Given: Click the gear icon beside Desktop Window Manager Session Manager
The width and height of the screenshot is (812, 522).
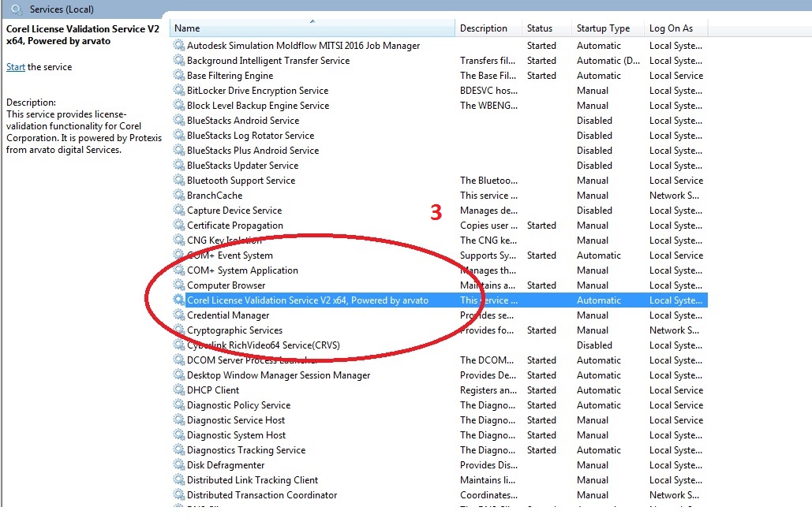Looking at the screenshot, I should click(178, 375).
